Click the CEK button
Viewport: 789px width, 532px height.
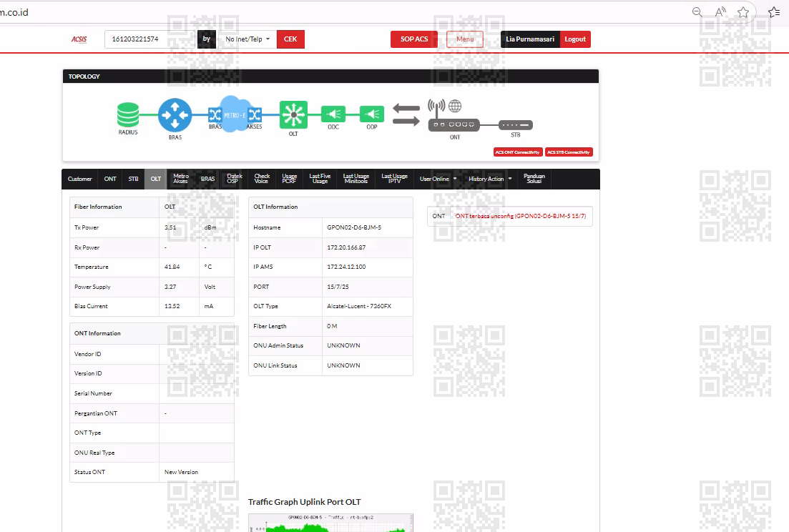tap(290, 39)
